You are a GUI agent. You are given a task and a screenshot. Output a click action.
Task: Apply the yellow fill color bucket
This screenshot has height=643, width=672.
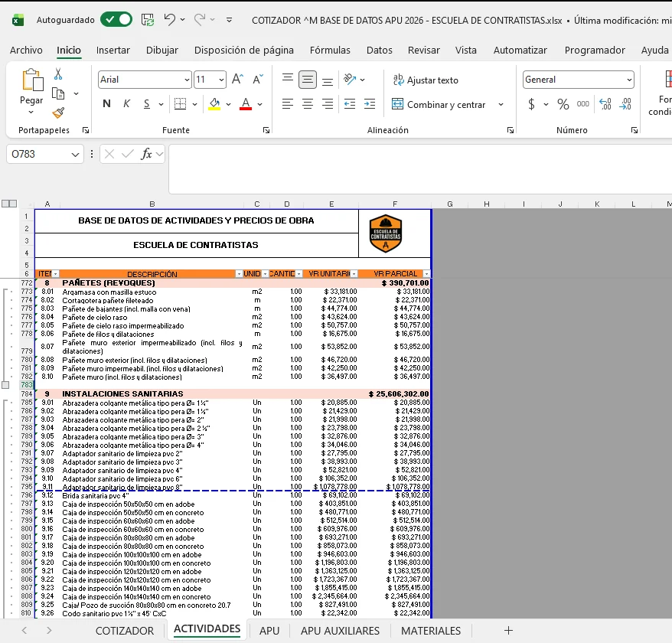coord(214,104)
